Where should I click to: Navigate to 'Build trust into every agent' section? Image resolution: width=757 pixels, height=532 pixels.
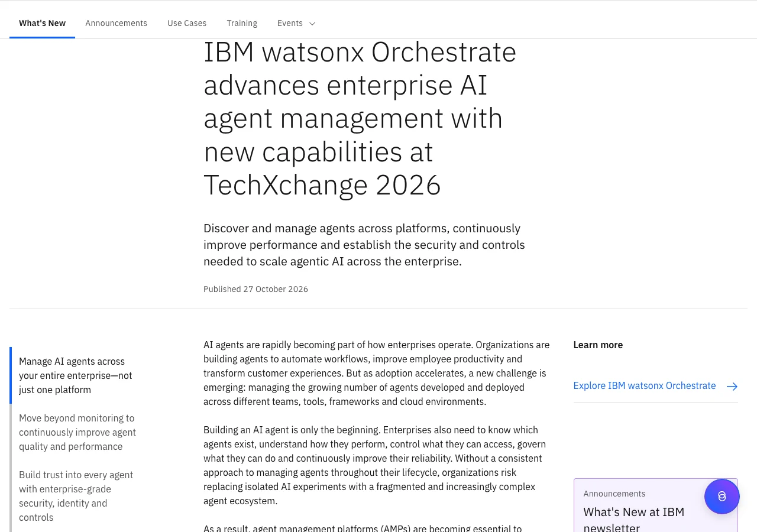tap(76, 496)
